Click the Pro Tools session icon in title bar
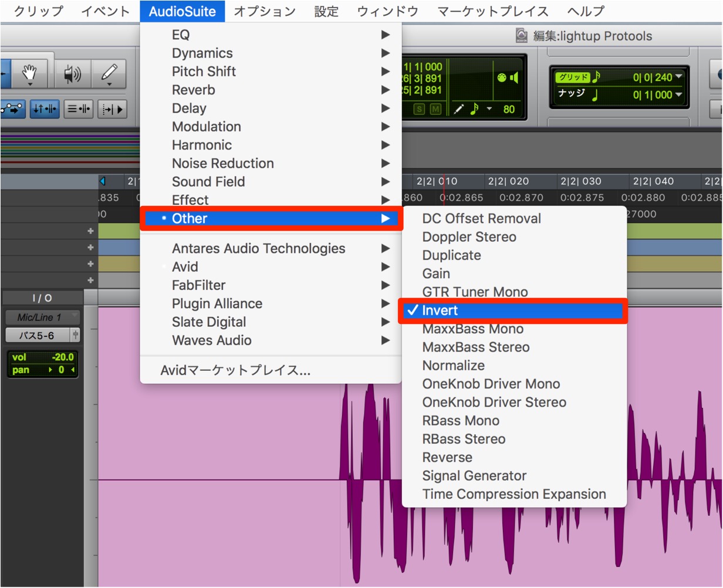This screenshot has width=723, height=588. 522,36
